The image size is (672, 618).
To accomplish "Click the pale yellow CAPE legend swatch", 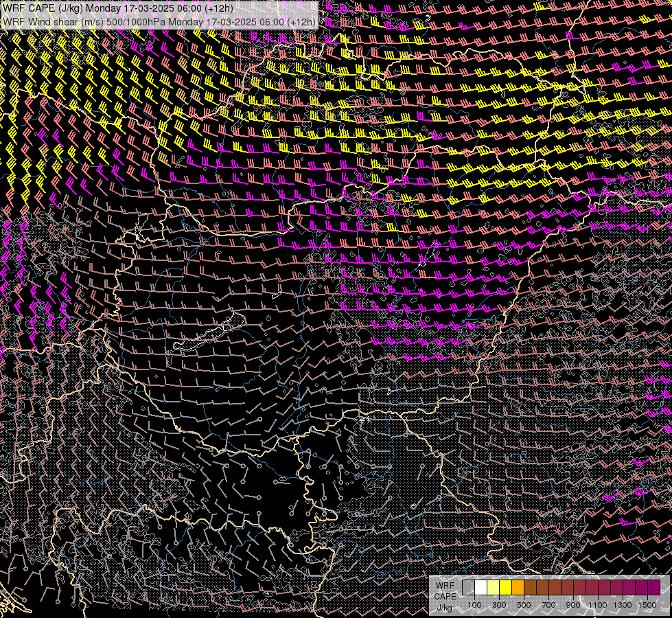I will 494,587.
